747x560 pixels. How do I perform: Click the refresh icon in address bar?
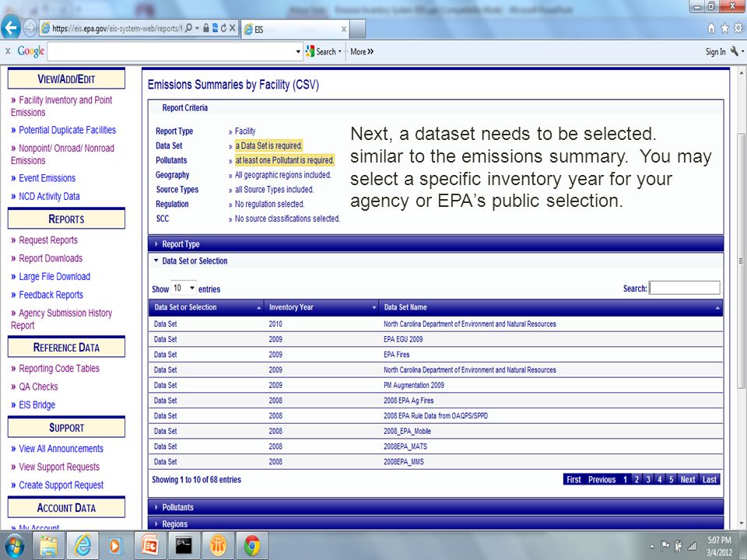pyautogui.click(x=223, y=28)
